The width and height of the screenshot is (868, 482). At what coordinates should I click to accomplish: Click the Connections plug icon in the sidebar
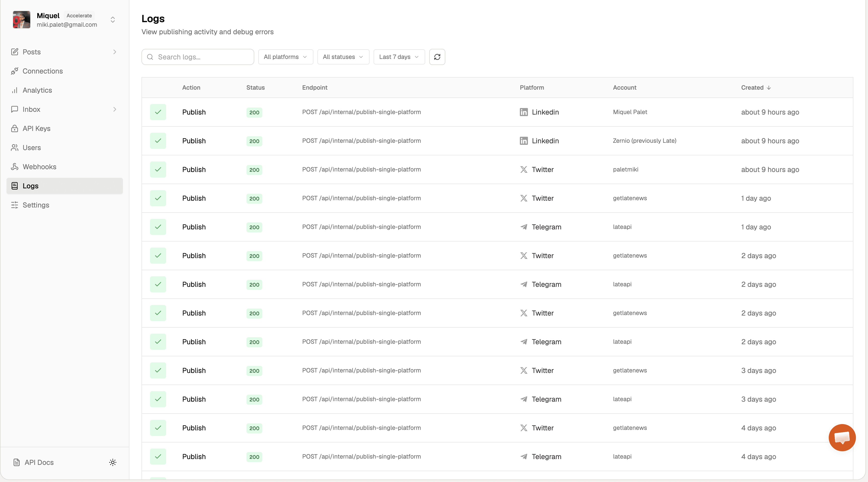[15, 71]
